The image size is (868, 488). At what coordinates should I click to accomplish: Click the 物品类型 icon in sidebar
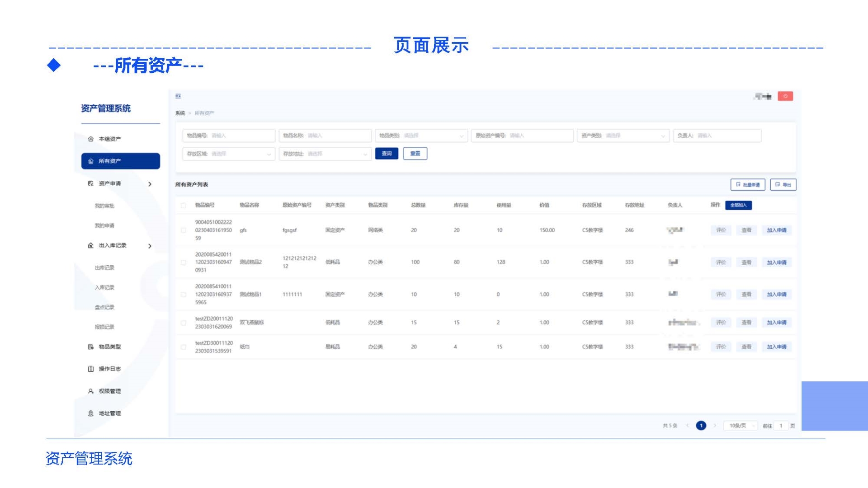[91, 347]
